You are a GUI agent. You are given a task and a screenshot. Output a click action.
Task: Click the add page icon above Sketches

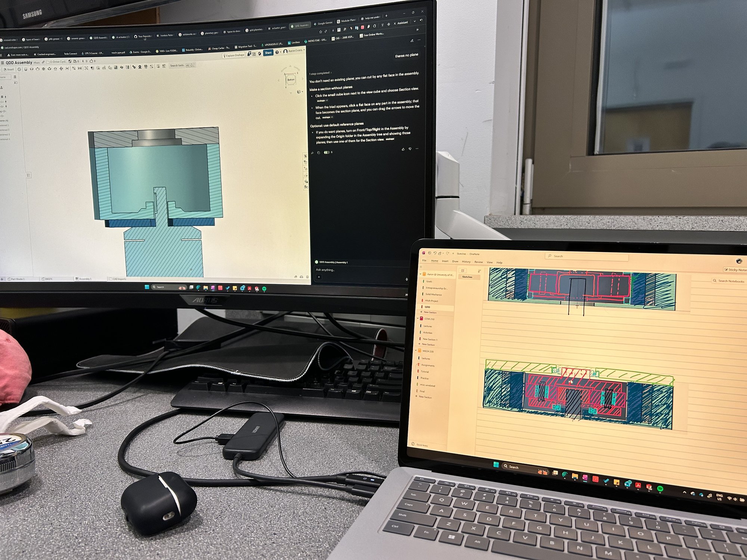pos(462,270)
